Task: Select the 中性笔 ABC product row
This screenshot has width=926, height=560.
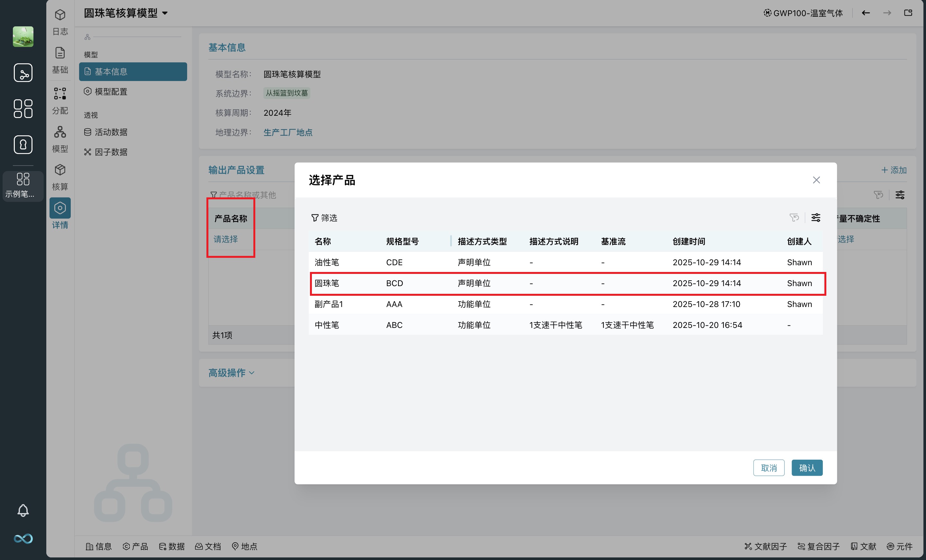Action: tap(566, 325)
